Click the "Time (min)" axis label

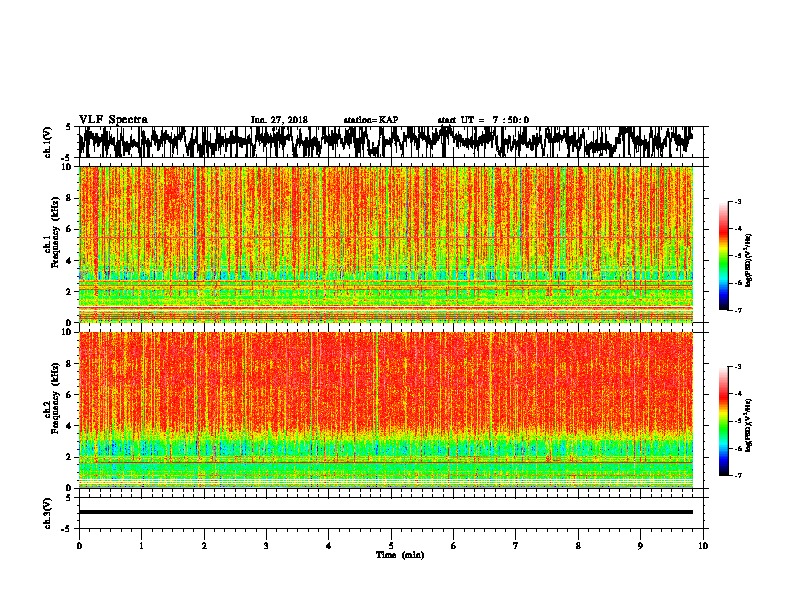pos(400,555)
